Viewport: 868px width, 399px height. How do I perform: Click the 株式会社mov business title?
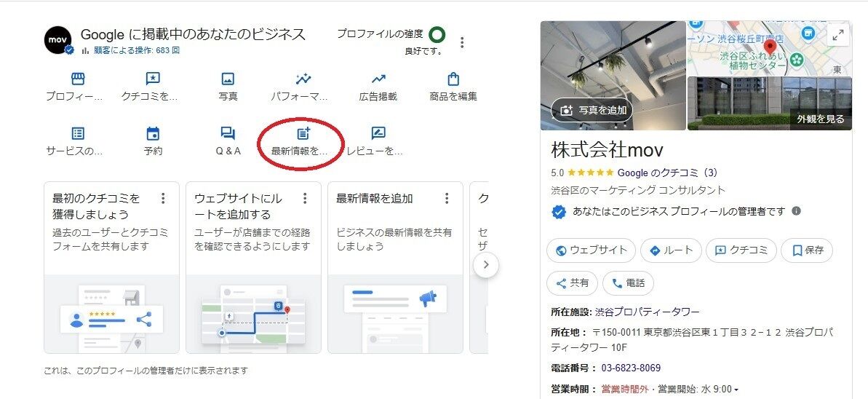point(608,150)
